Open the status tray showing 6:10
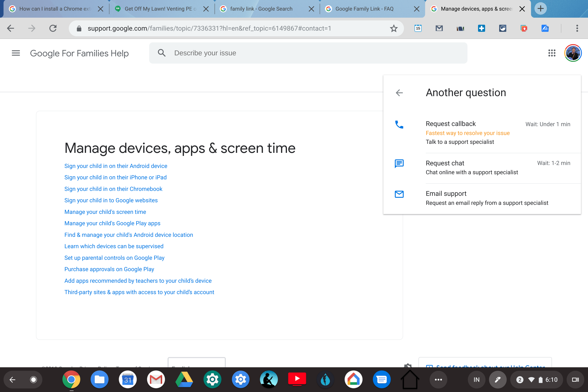This screenshot has height=392, width=588. (x=537, y=379)
